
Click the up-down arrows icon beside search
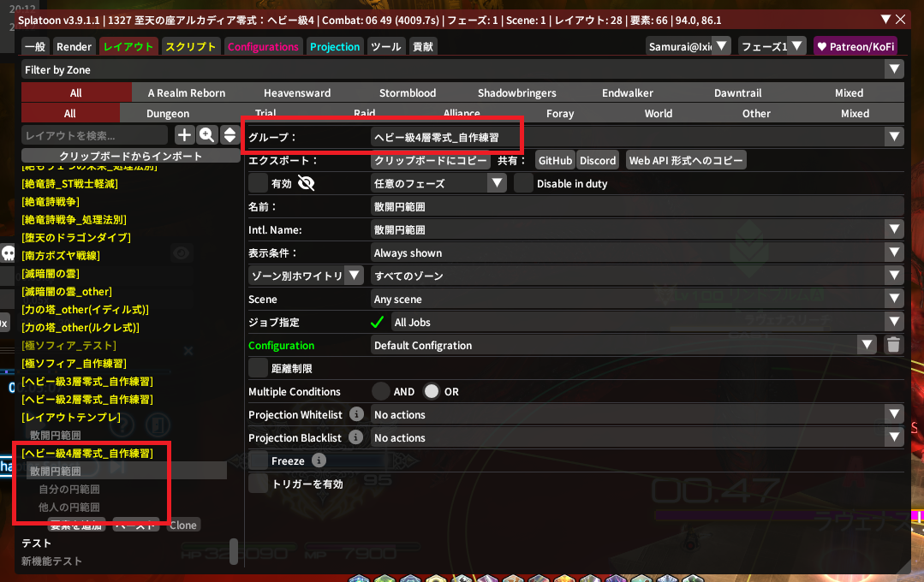point(230,135)
